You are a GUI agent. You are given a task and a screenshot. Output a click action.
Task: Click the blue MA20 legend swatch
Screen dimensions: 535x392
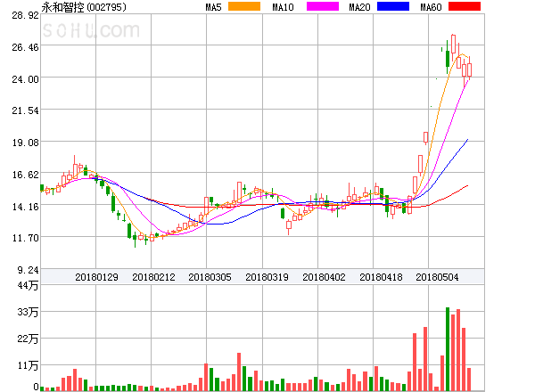pyautogui.click(x=393, y=6)
